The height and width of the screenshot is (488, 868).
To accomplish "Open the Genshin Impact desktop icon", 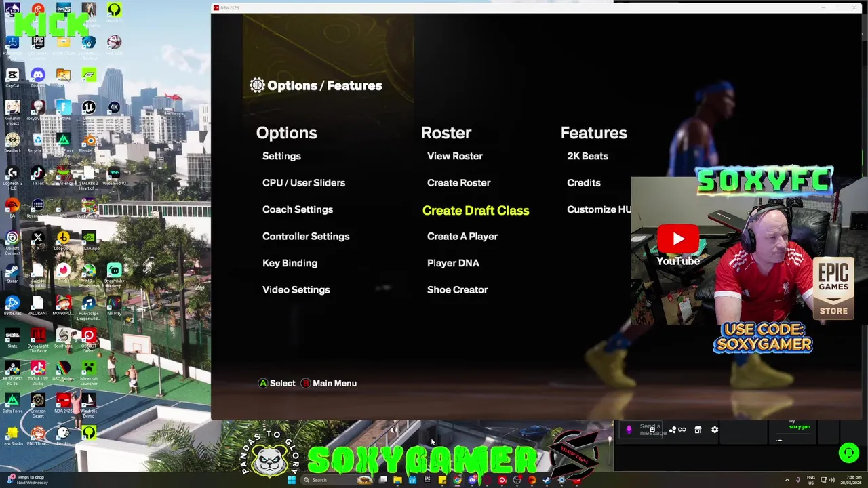I will [12, 112].
